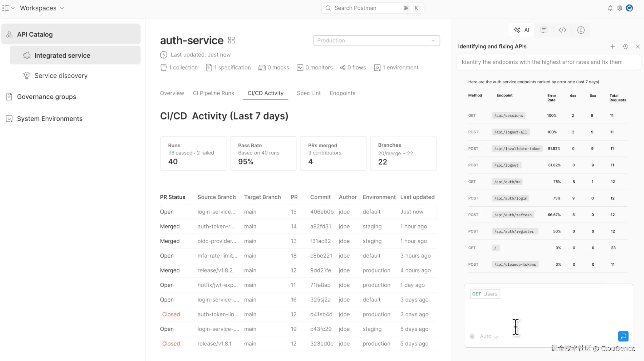Image resolution: width=644 pixels, height=361 pixels.
Task: Open the code snippet panel icon
Action: coord(562,30)
